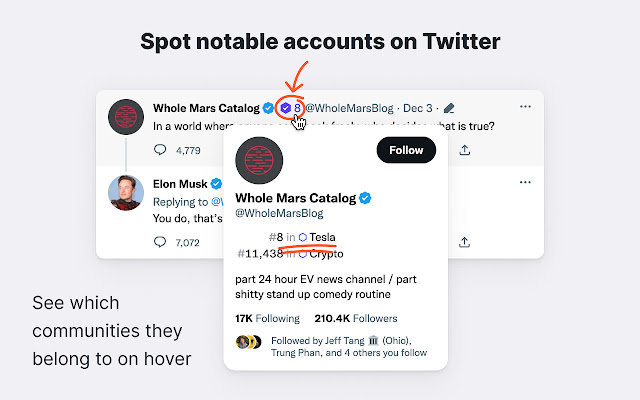Open more options on Whole Mars tweet
The image size is (640, 400).
pyautogui.click(x=525, y=107)
